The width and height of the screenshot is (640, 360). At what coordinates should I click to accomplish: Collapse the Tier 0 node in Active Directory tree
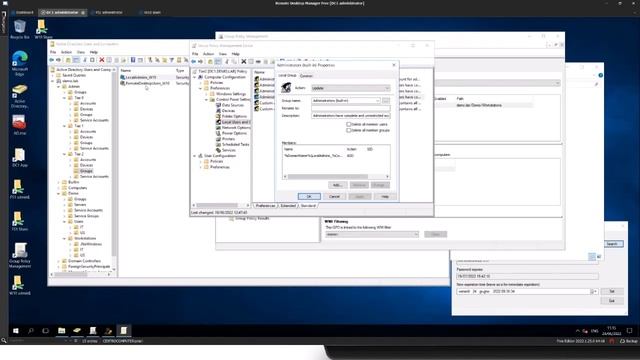pos(64,98)
